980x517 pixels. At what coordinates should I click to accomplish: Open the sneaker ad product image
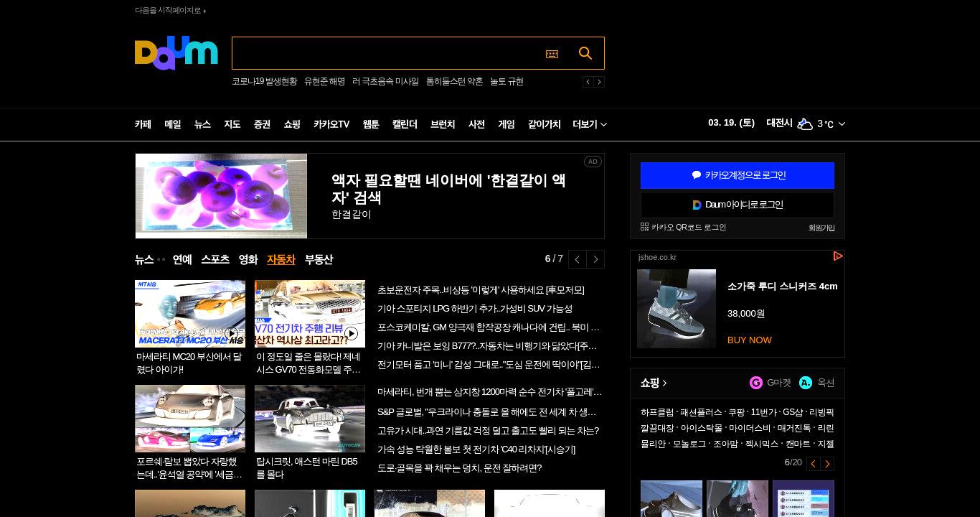[677, 309]
